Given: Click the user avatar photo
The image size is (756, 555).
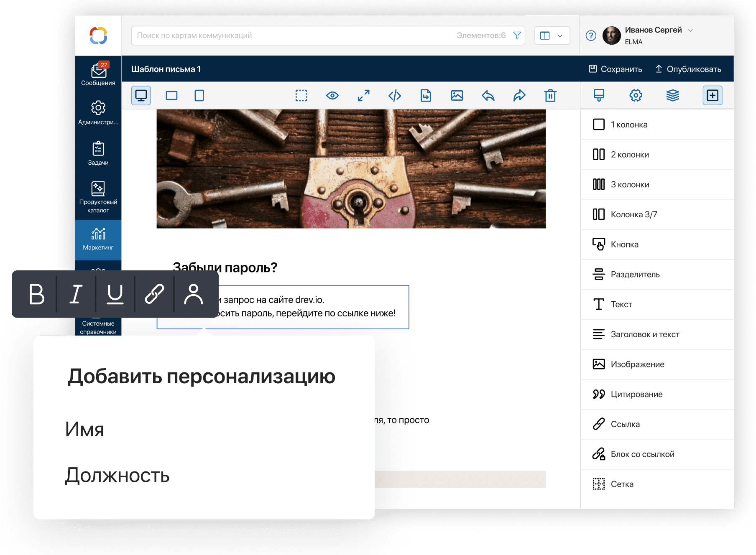Looking at the screenshot, I should pyautogui.click(x=612, y=36).
